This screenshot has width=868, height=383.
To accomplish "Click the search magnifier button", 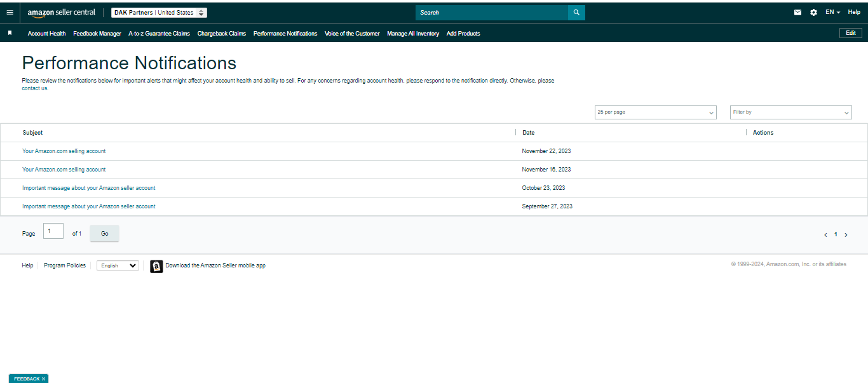I will pos(576,12).
